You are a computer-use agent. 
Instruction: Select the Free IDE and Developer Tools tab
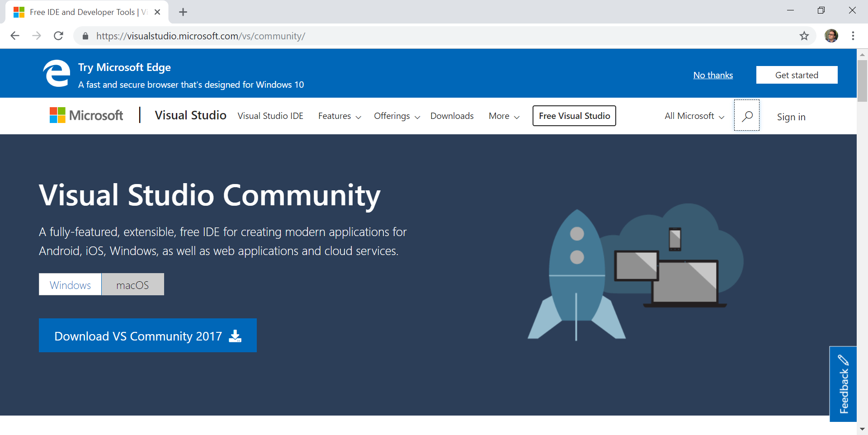tap(87, 12)
